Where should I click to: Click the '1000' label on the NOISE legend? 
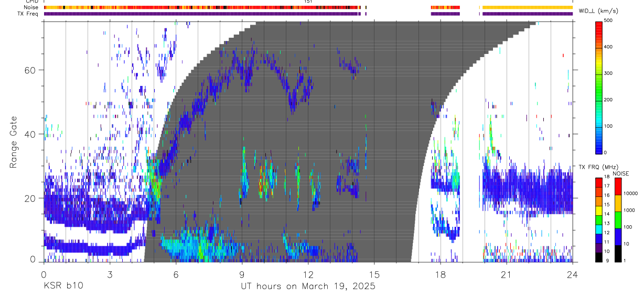tap(630, 210)
